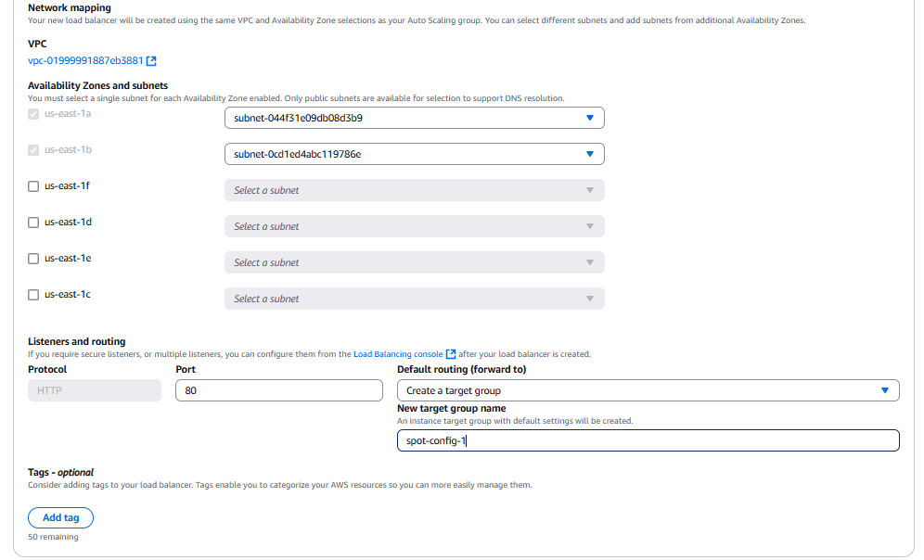
Task: Check the us-east-1e availability zone
Action: [x=34, y=259]
